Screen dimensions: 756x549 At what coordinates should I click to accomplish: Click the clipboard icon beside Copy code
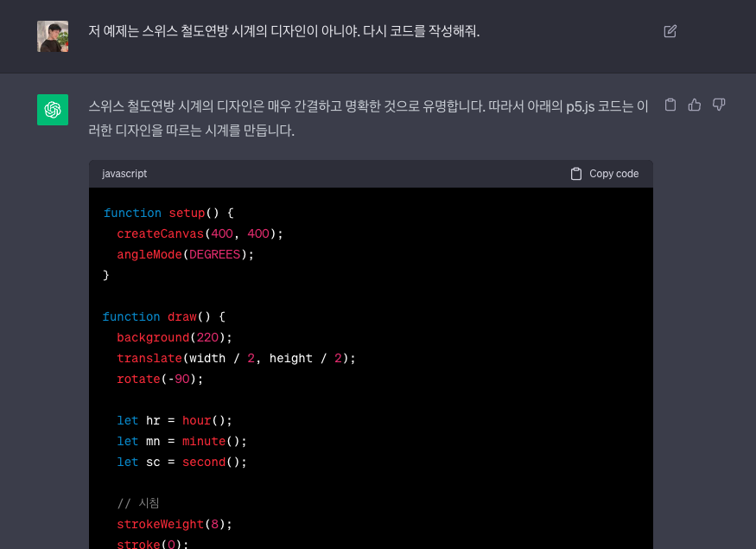pos(575,173)
